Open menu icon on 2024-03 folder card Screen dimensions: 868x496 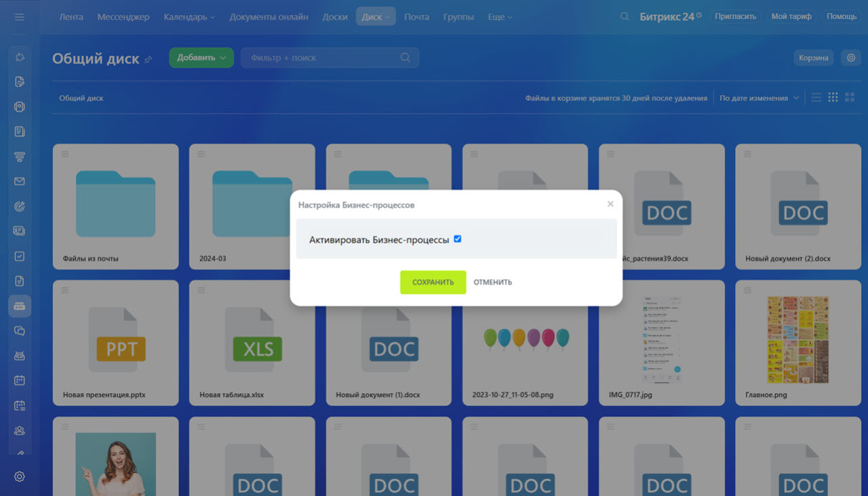point(201,154)
